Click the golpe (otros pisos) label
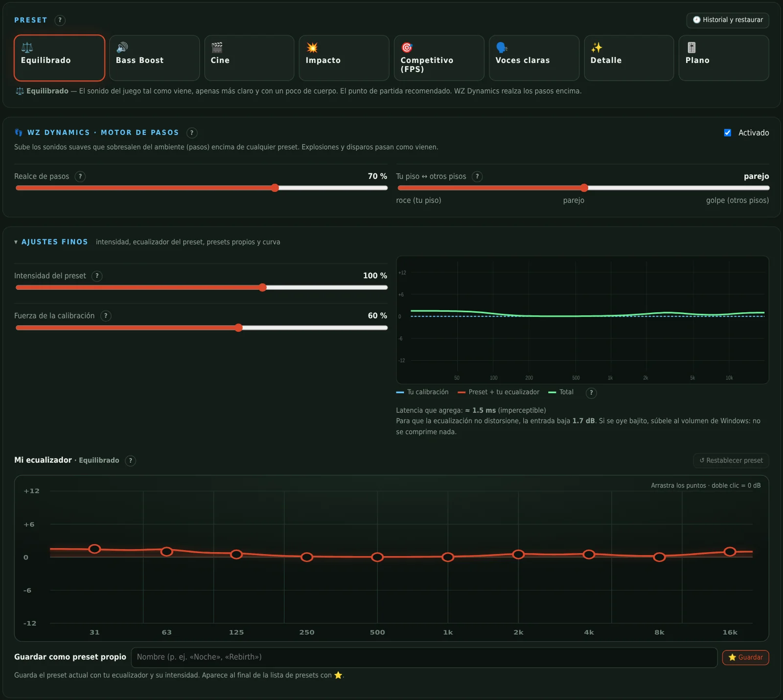 coord(737,200)
